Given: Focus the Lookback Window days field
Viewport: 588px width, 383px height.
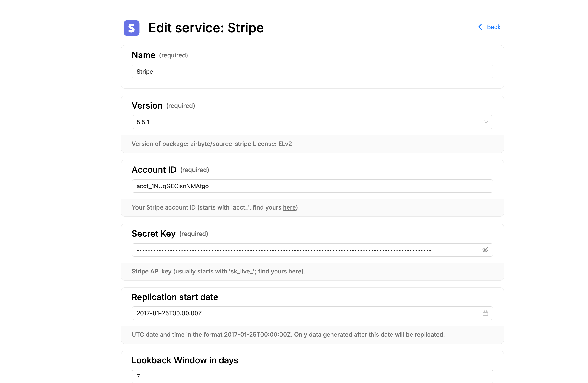Looking at the screenshot, I should coord(312,376).
